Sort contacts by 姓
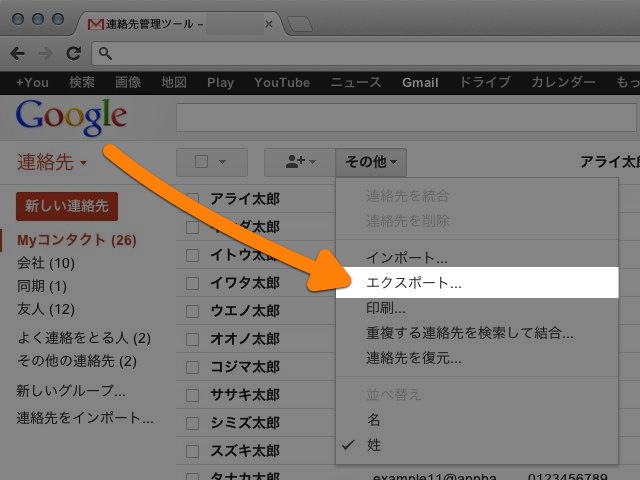640x480 pixels. click(477, 445)
